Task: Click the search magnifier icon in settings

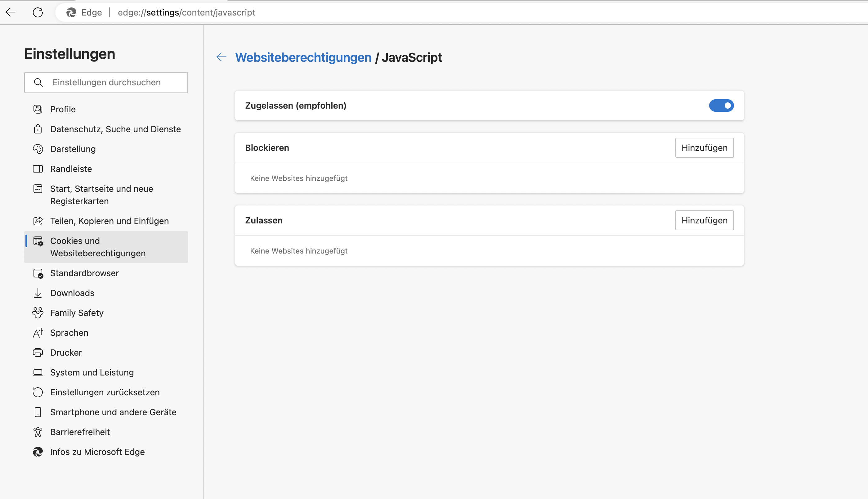Action: pos(38,82)
